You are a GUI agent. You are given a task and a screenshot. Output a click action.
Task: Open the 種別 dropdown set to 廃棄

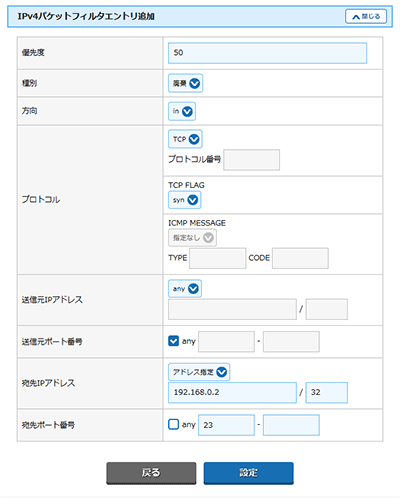point(185,83)
